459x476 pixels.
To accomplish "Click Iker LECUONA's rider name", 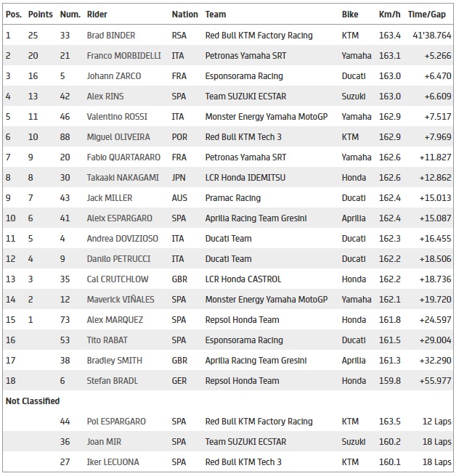I will click(113, 461).
